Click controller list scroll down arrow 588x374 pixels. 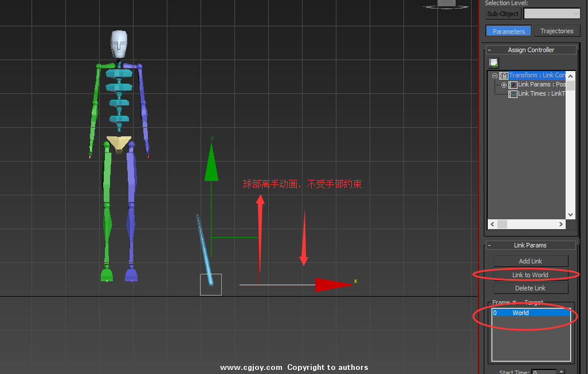click(570, 215)
